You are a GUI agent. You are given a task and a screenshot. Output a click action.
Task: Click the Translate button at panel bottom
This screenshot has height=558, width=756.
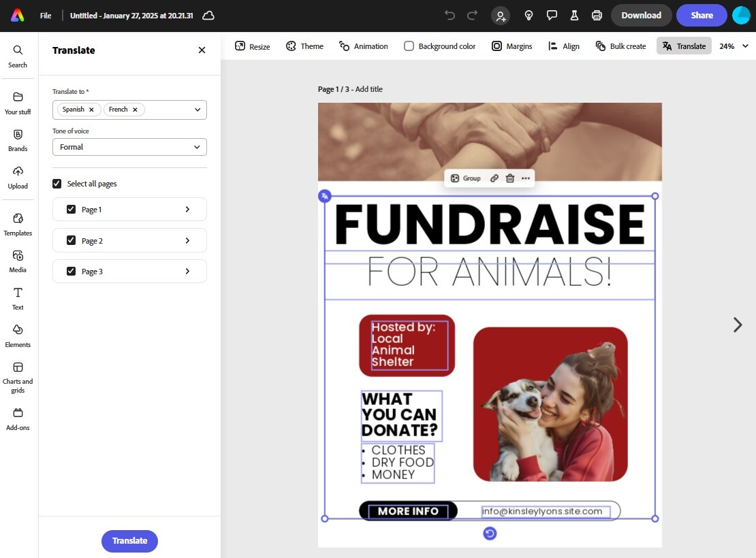point(129,541)
